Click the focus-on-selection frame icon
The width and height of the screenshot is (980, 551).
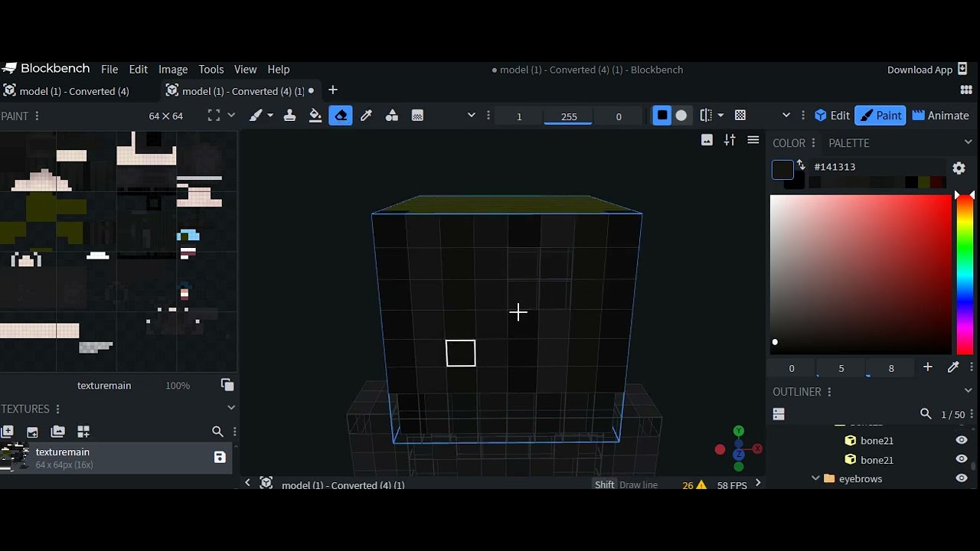tap(214, 116)
